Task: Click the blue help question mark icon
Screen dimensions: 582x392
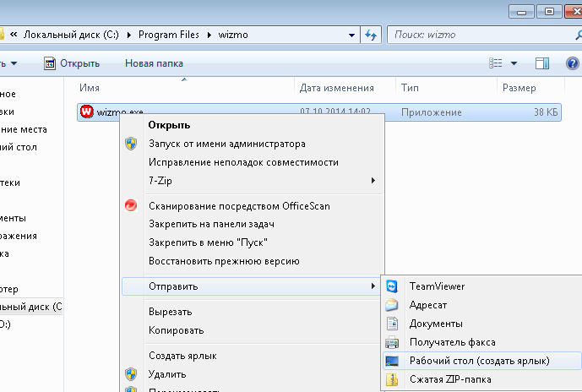Action: [573, 63]
